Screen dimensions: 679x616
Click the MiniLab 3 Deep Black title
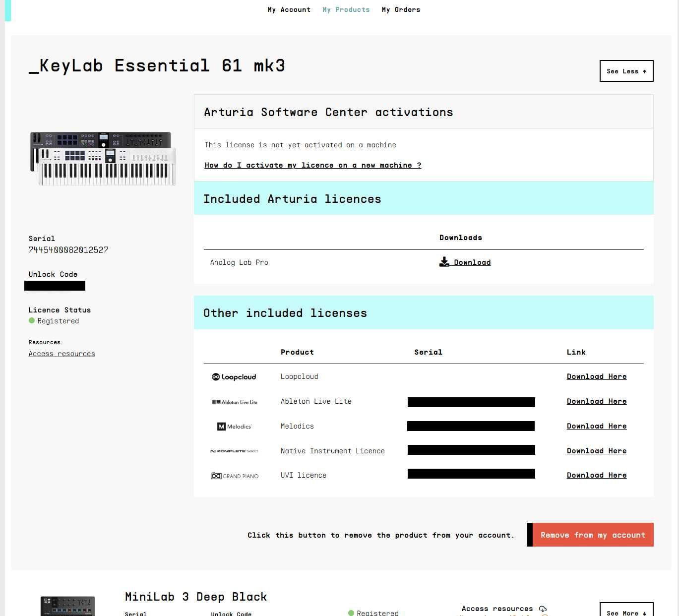click(196, 597)
